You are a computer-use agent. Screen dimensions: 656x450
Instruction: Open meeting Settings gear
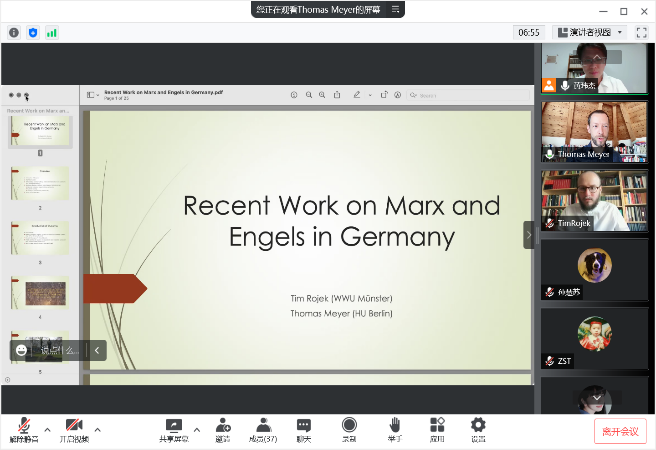[x=478, y=426]
